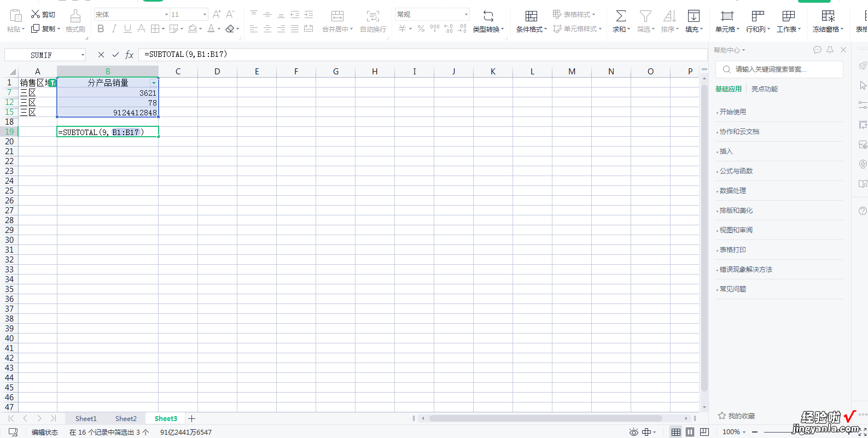Open the number format dropdown 常规
The width and height of the screenshot is (868, 438).
(x=466, y=15)
